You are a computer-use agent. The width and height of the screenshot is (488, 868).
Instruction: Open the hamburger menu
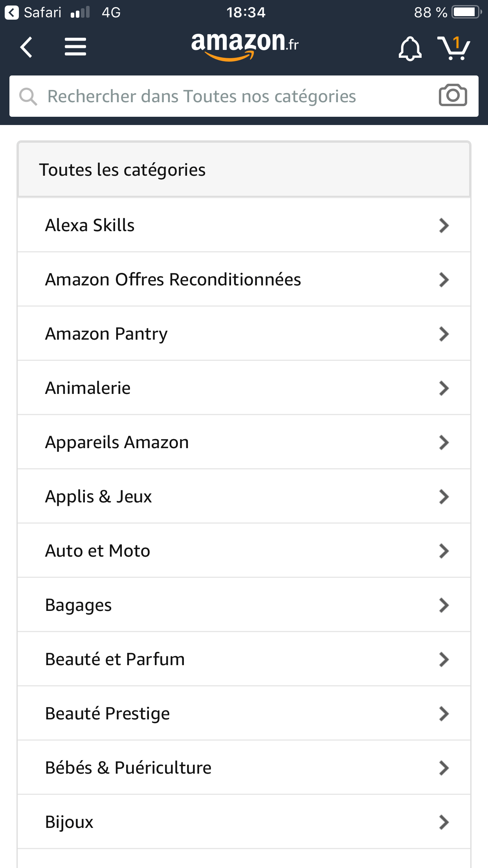click(75, 47)
